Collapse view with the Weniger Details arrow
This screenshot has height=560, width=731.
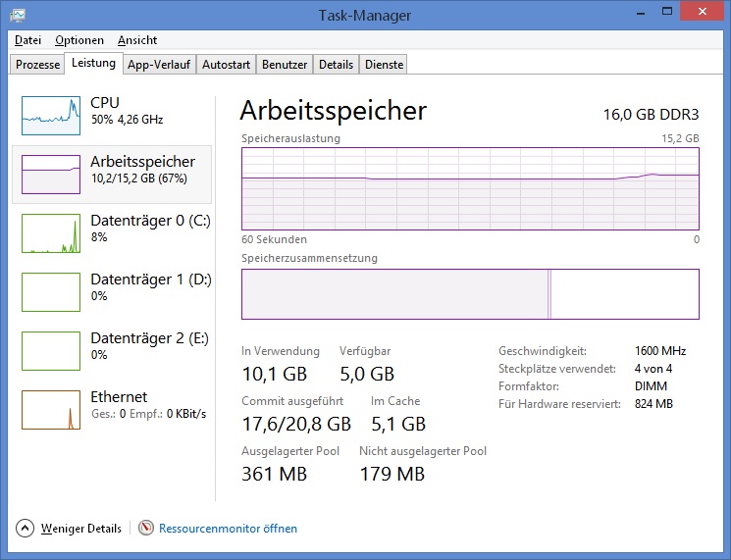tap(25, 528)
